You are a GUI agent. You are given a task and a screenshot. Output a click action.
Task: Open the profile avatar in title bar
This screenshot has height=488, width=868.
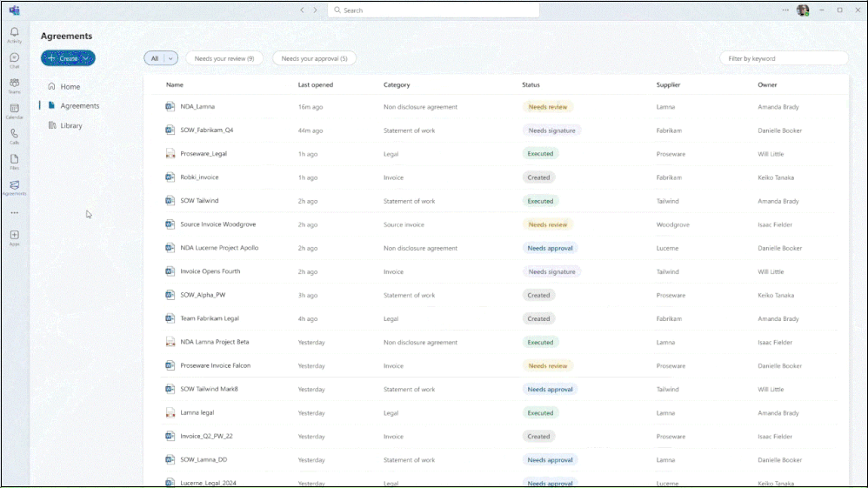point(802,10)
